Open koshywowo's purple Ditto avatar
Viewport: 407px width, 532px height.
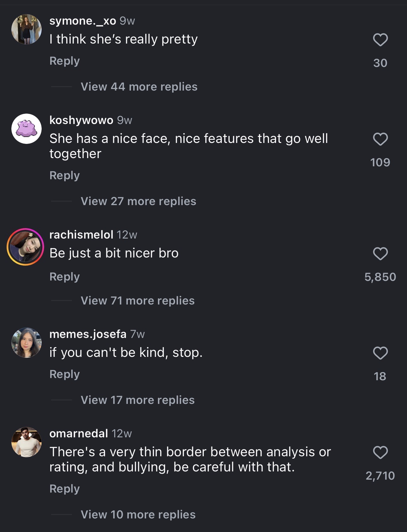(27, 129)
